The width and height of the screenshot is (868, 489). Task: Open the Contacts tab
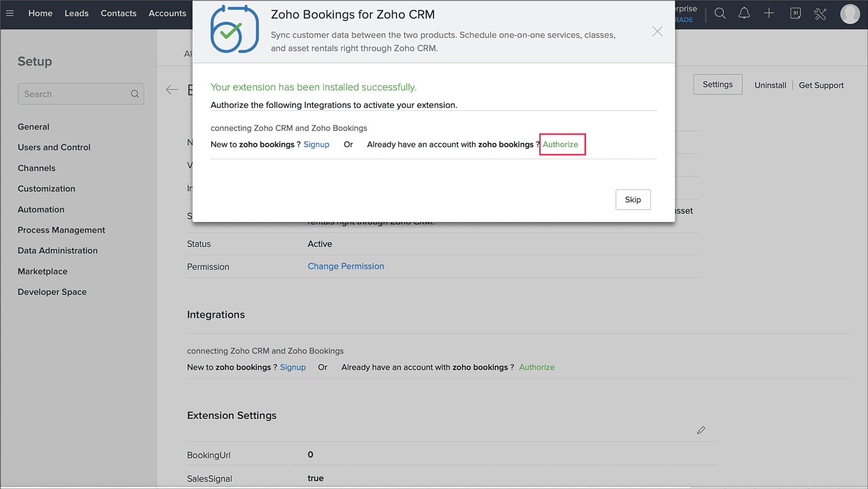(x=118, y=13)
